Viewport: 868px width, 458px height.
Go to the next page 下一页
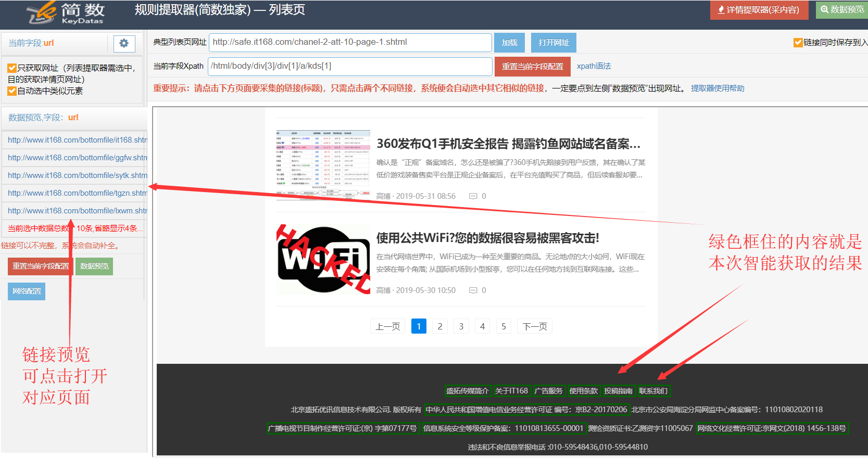coord(535,326)
